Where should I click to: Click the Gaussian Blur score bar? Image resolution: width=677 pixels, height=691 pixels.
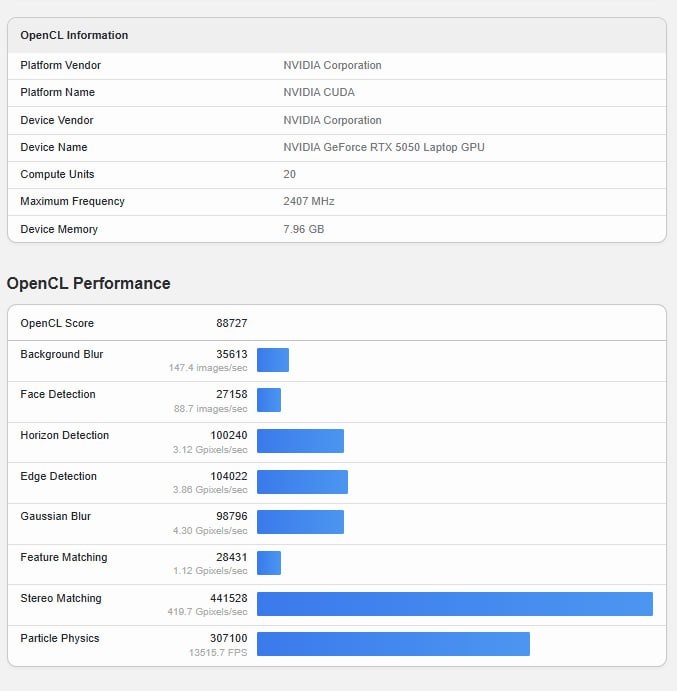point(300,522)
